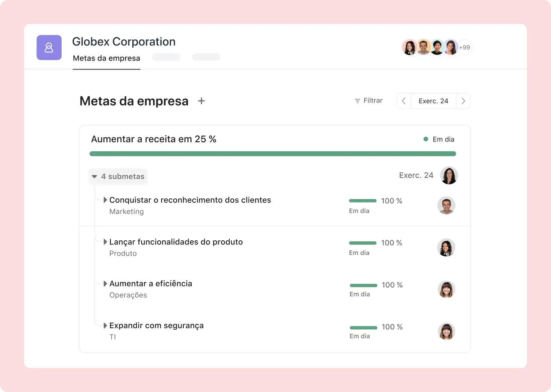Click the fourth member avatar in the header
This screenshot has width=551, height=392.
click(x=451, y=47)
